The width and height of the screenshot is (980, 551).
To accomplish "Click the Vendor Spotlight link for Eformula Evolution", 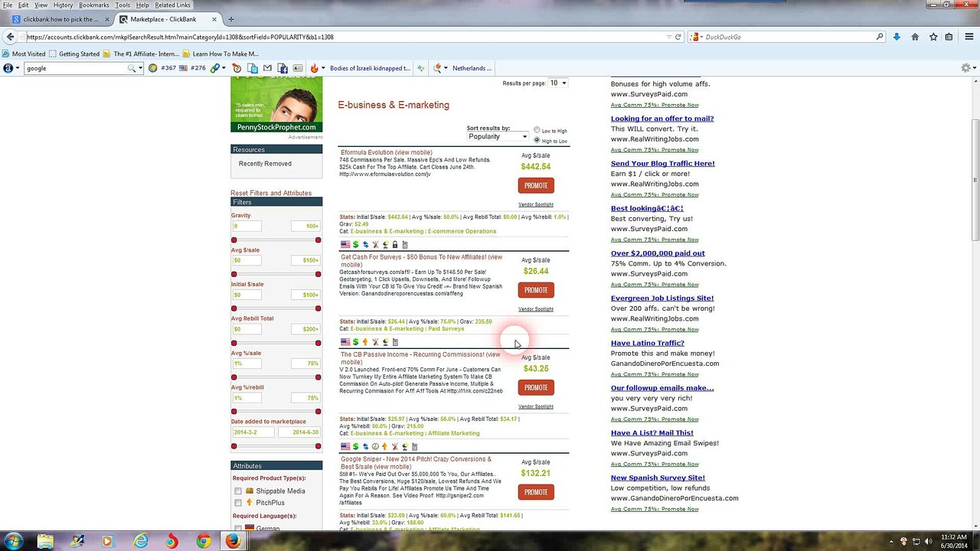I will [x=536, y=204].
